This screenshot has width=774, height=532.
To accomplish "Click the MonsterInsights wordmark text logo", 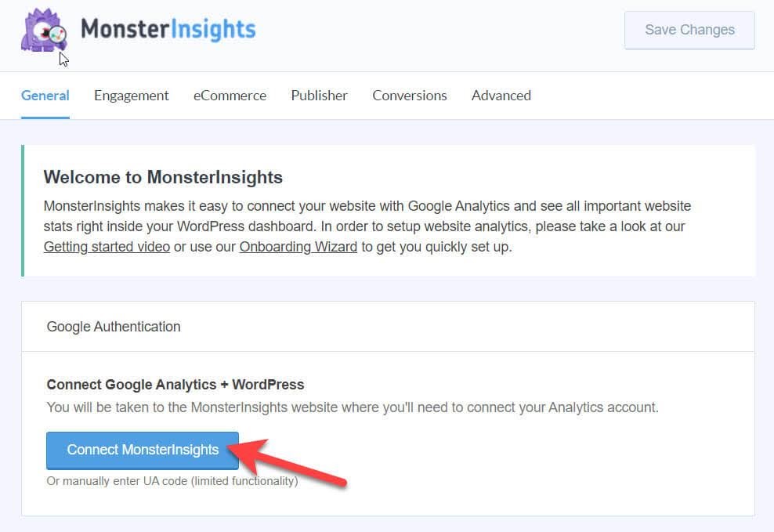I will point(168,30).
